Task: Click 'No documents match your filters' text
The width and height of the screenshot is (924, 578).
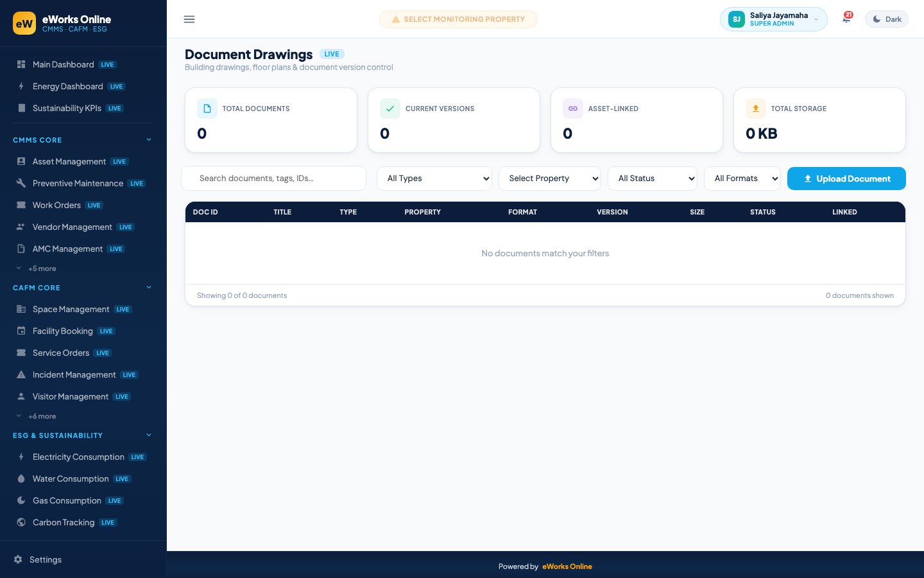Action: (x=545, y=253)
